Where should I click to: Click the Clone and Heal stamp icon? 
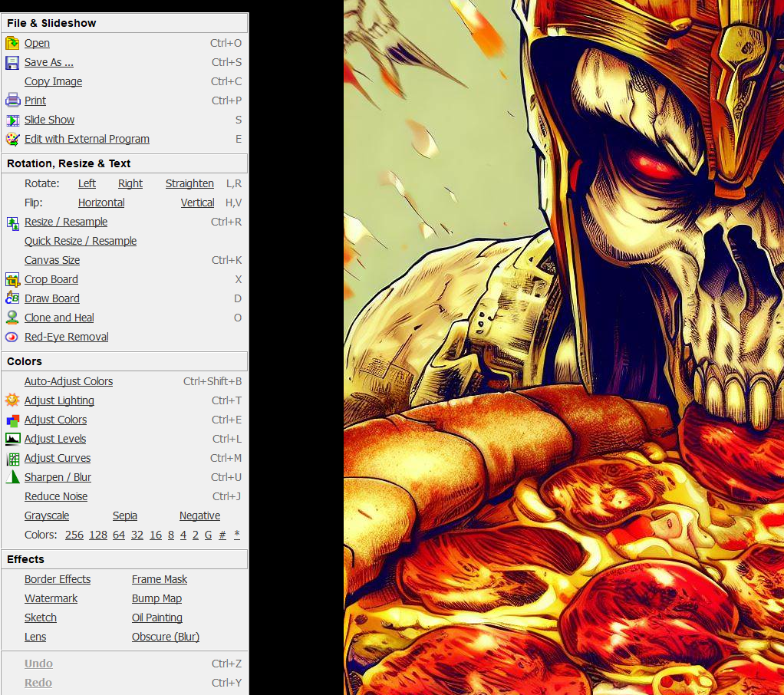pyautogui.click(x=12, y=318)
